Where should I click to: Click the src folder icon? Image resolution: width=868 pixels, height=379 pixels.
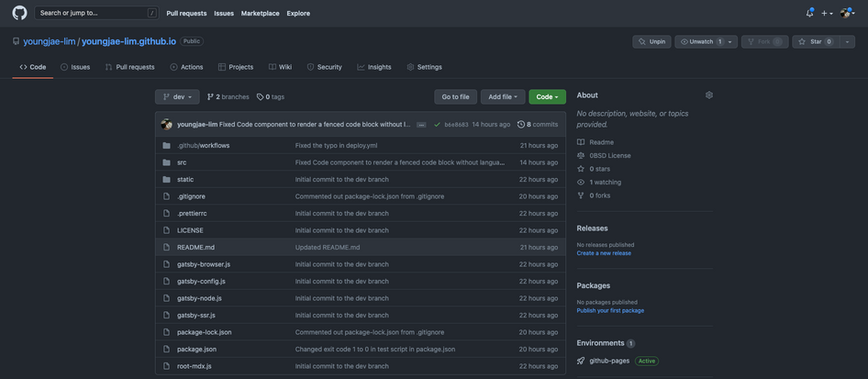166,162
